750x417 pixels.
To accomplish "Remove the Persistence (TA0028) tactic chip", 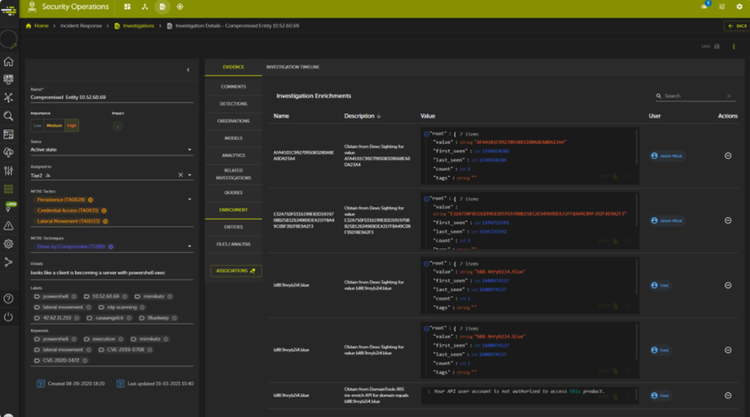I will pos(90,200).
